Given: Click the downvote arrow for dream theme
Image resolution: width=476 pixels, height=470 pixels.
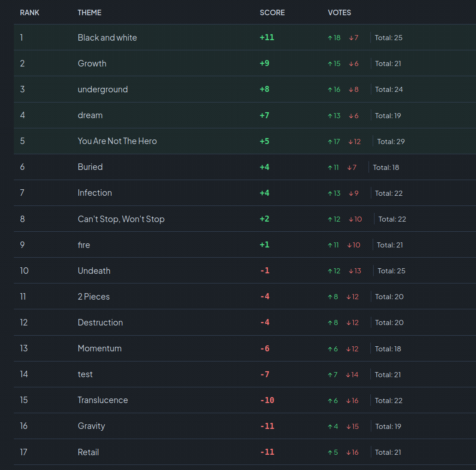Looking at the screenshot, I should click(x=351, y=115).
